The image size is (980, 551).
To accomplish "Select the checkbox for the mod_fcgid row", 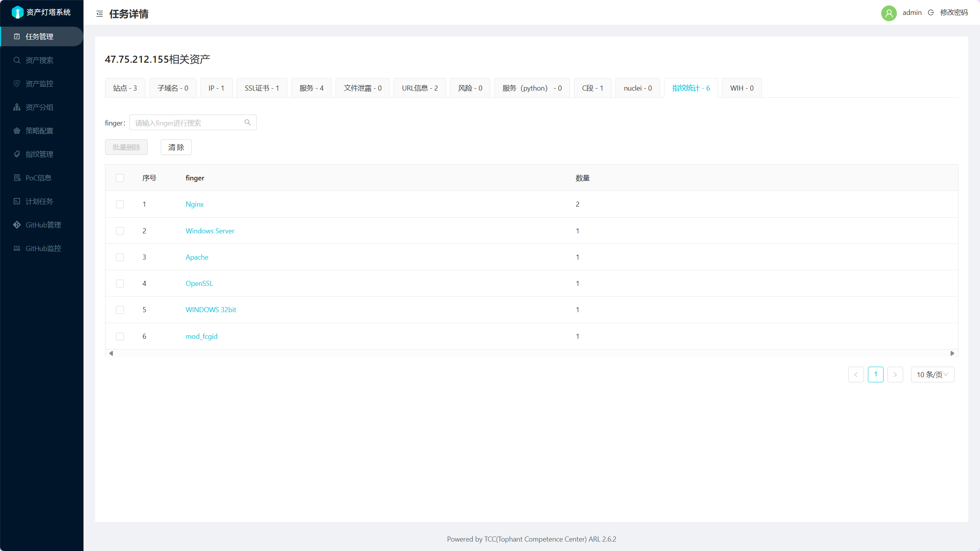I will pyautogui.click(x=120, y=336).
